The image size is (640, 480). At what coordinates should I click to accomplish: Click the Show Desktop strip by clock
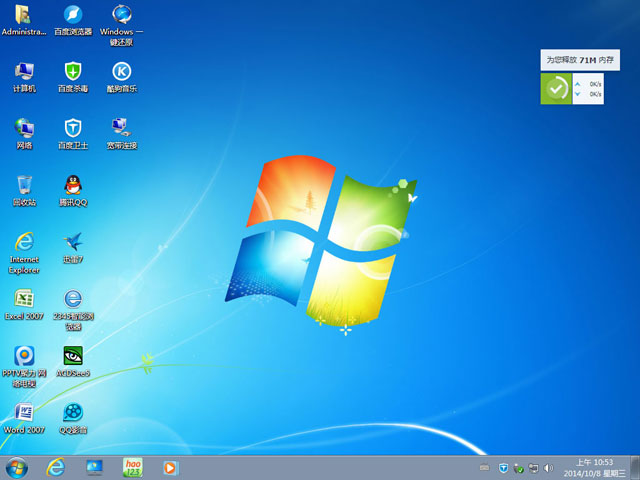pyautogui.click(x=635, y=468)
